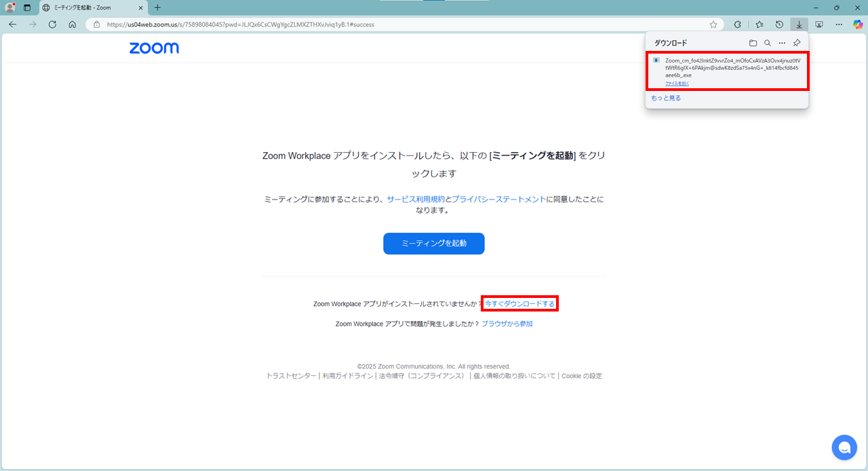
Task: Open the tab actions menu icon
Action: pyautogui.click(x=27, y=7)
